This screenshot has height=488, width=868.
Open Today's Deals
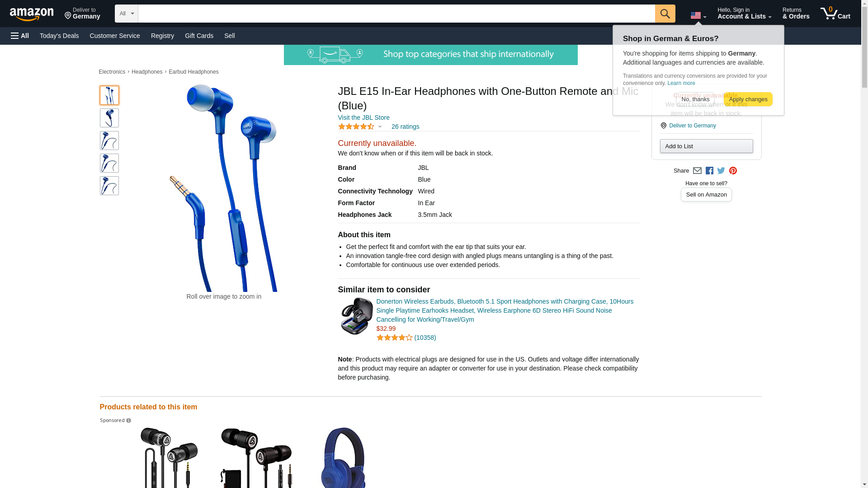click(x=59, y=36)
